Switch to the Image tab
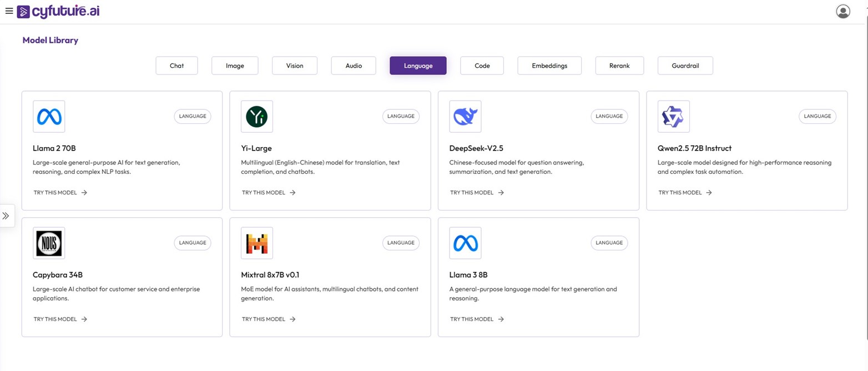 pyautogui.click(x=235, y=66)
